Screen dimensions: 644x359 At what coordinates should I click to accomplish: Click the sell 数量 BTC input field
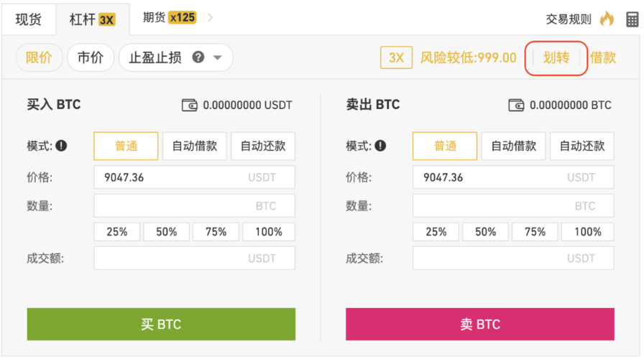click(513, 205)
